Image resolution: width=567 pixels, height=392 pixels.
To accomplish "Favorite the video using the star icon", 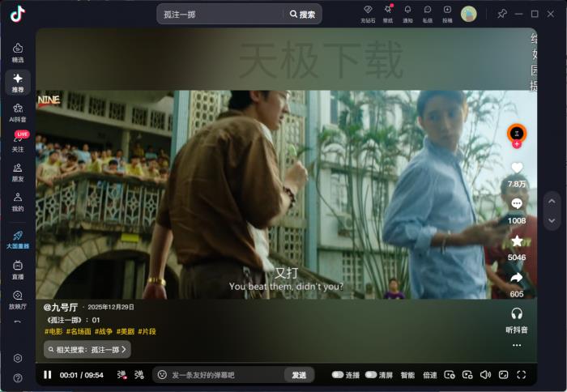I will [516, 241].
